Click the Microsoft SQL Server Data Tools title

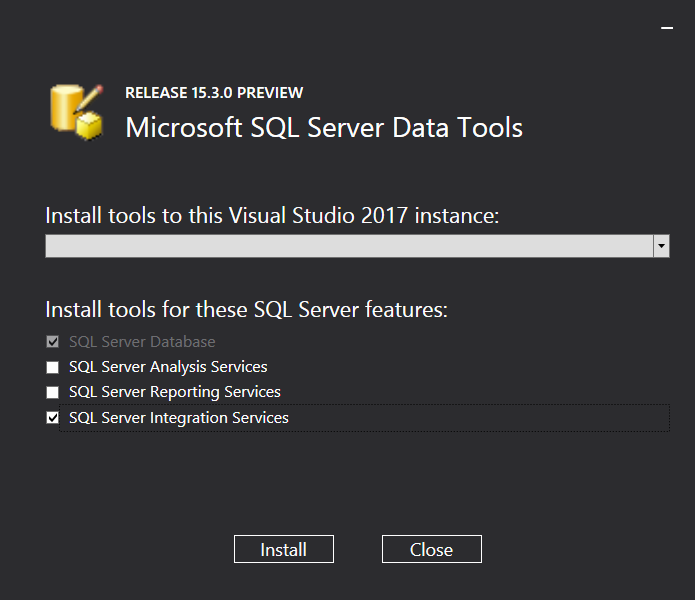(324, 128)
